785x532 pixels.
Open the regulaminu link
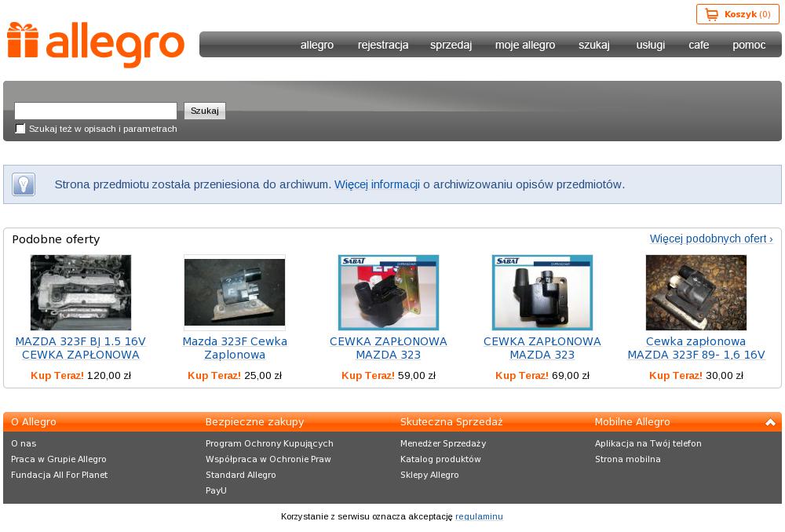pyautogui.click(x=479, y=516)
